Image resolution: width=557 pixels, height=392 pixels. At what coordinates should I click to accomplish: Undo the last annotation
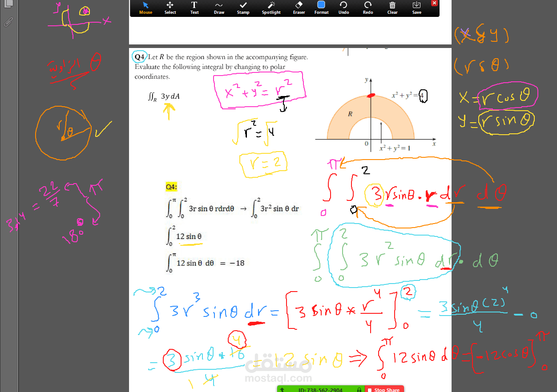[343, 8]
